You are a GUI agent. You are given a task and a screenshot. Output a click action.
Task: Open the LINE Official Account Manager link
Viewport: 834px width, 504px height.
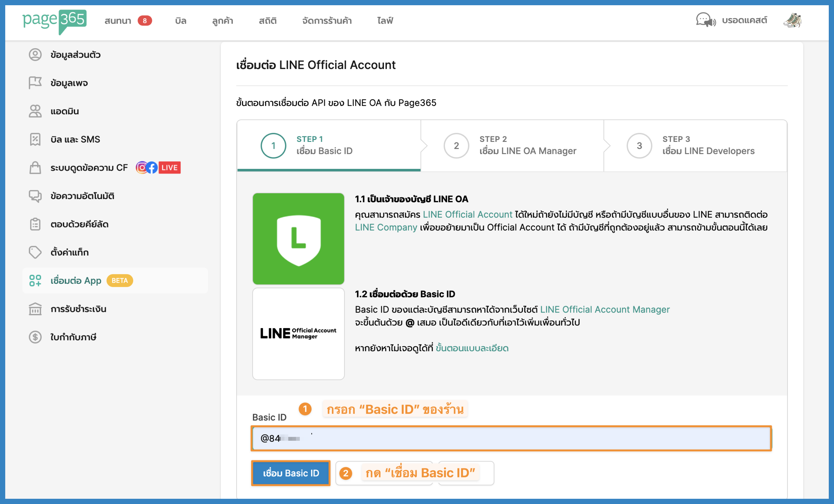coord(605,309)
